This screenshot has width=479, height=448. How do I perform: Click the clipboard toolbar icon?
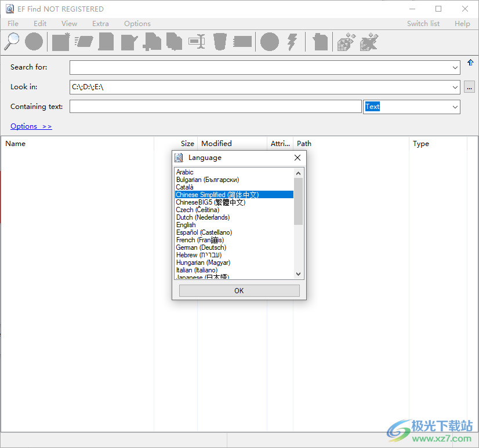320,42
